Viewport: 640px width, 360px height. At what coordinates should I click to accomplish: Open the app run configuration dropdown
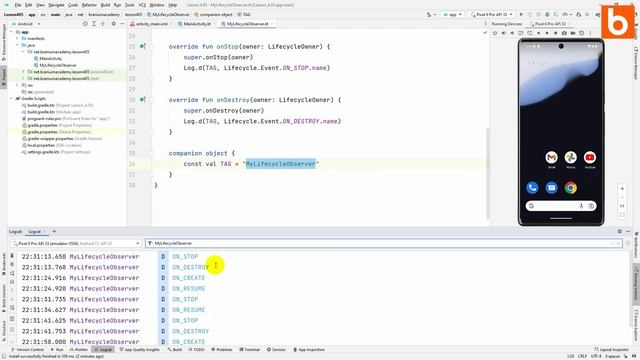click(x=452, y=14)
